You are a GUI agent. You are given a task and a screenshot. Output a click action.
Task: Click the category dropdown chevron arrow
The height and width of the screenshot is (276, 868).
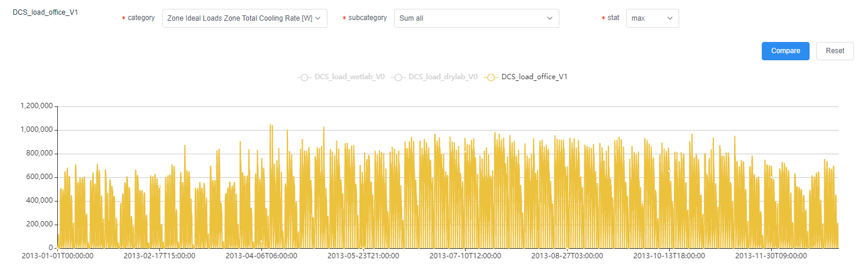(x=318, y=18)
